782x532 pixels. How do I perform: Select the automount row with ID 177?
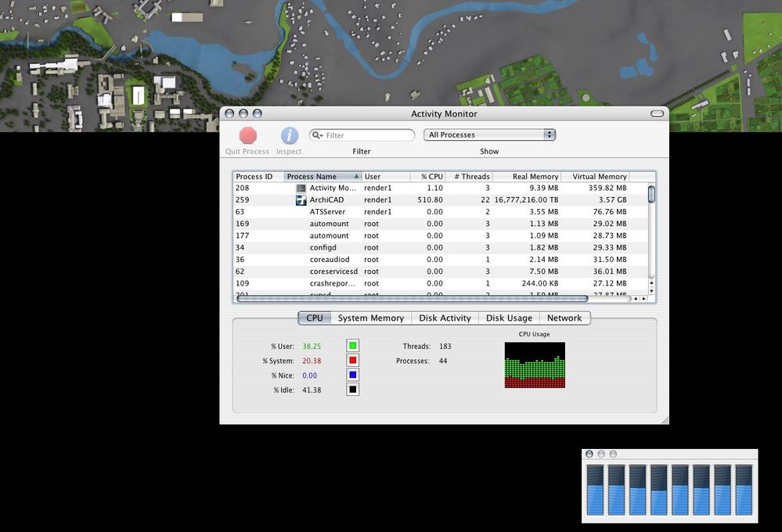441,235
